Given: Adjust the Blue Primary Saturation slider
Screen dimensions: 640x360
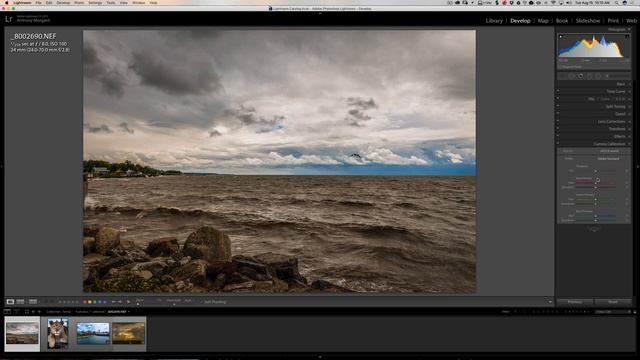Looking at the screenshot, I should (x=596, y=220).
